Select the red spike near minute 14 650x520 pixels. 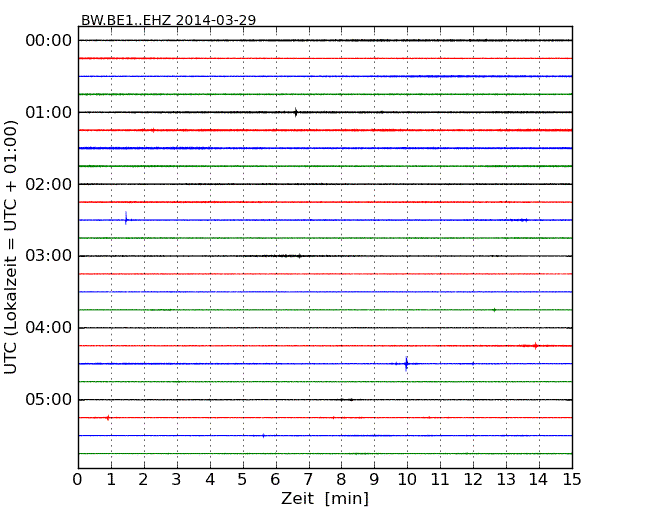(x=536, y=345)
